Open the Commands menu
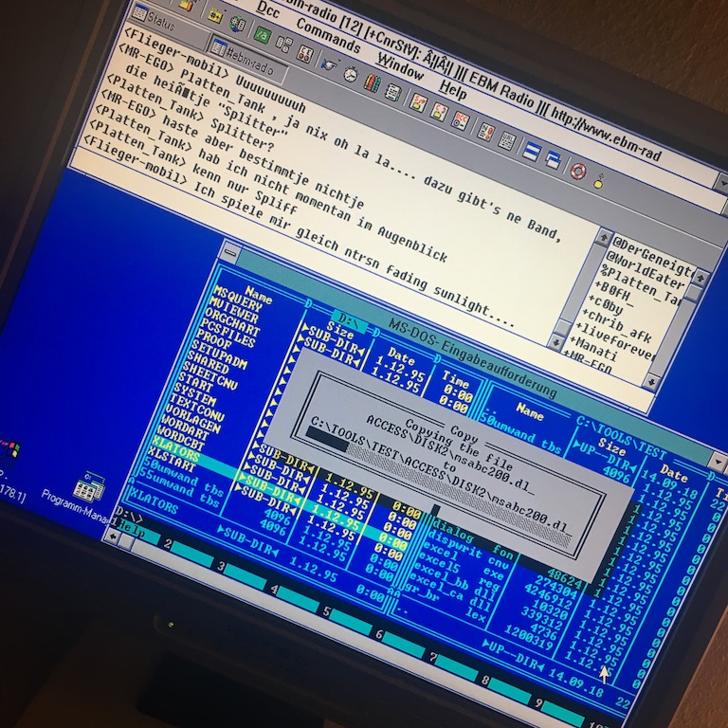728x728 pixels. point(329,36)
